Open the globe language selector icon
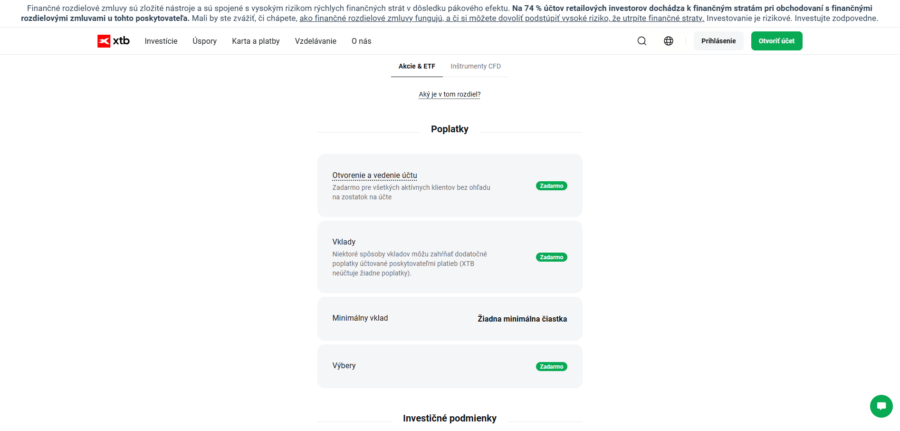 pos(668,41)
